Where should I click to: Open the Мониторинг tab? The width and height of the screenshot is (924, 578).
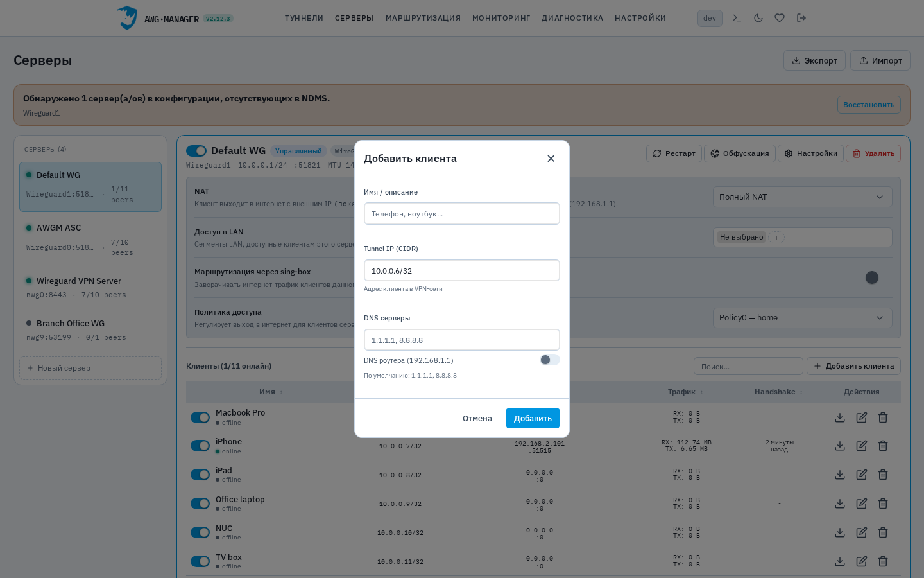click(x=501, y=18)
